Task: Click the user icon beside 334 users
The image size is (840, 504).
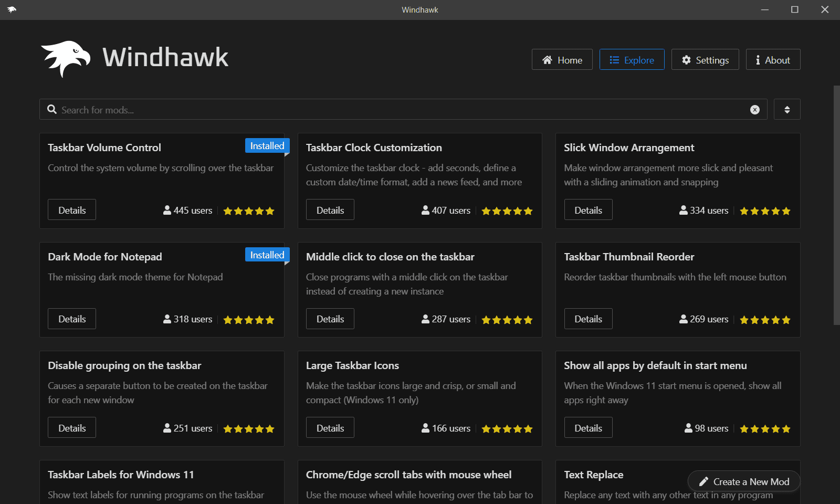Action: point(683,210)
